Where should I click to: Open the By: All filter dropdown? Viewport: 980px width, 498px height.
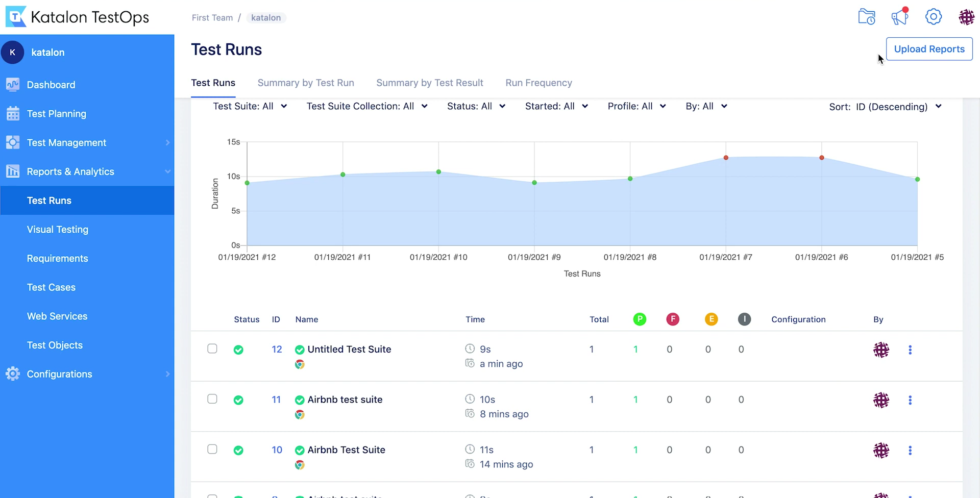706,106
